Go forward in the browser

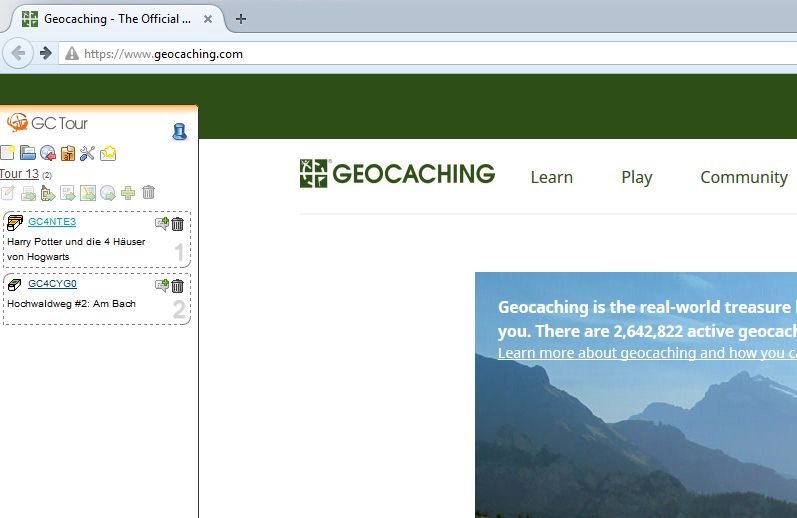46,53
